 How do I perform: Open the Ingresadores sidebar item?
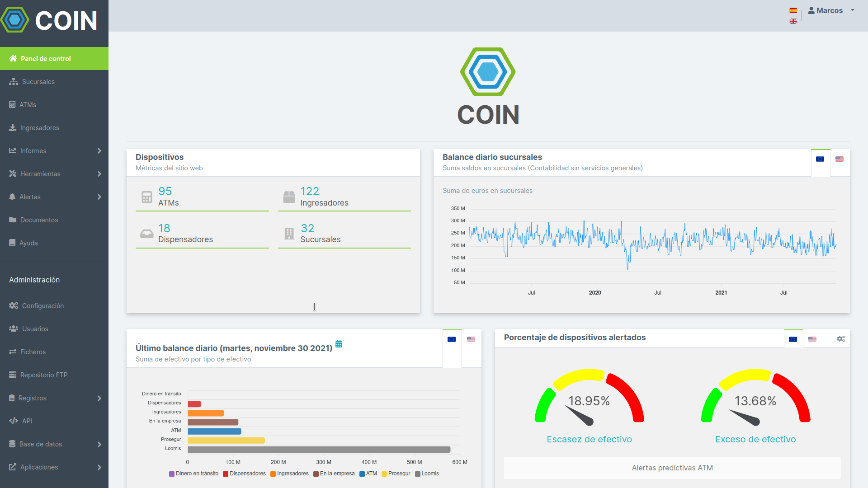click(x=54, y=128)
